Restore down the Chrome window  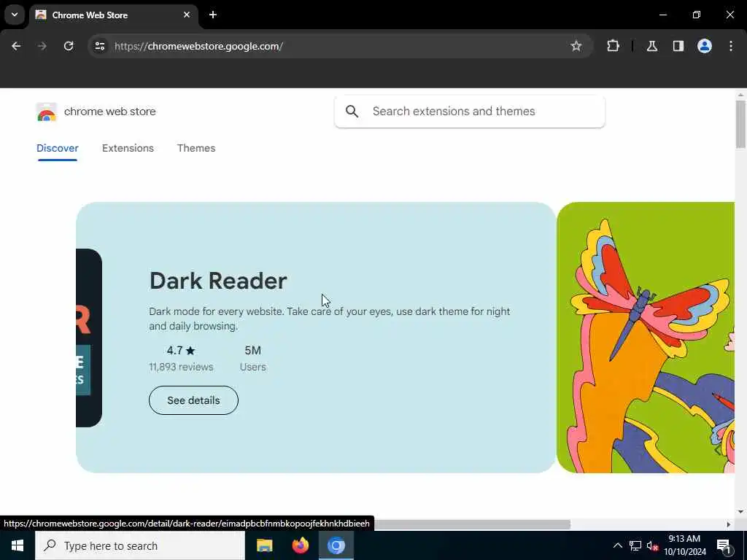(x=697, y=15)
